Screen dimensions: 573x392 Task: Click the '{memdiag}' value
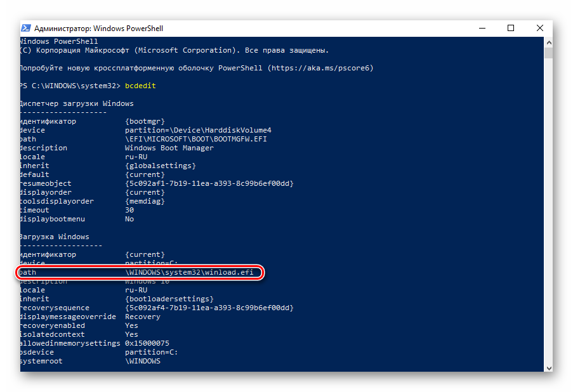pyautogui.click(x=145, y=201)
